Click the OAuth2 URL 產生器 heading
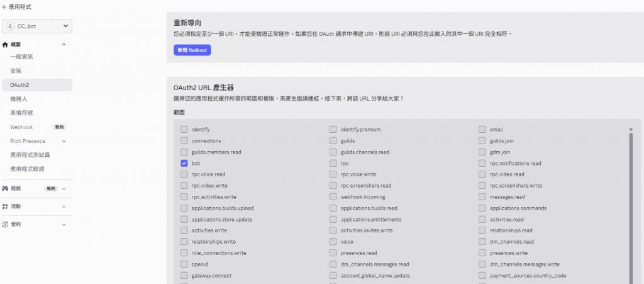Image resolution: width=644 pixels, height=284 pixels. coord(204,88)
